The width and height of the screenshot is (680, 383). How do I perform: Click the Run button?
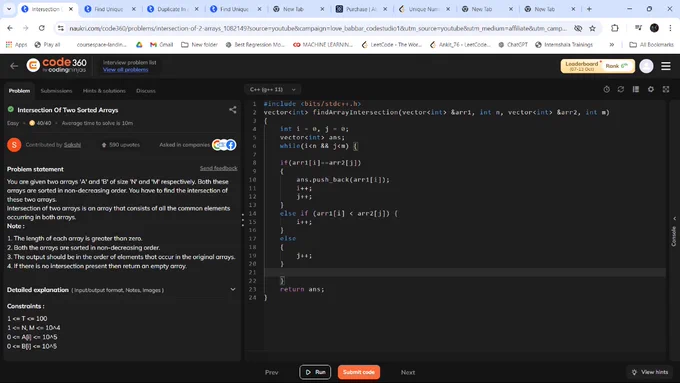[315, 372]
